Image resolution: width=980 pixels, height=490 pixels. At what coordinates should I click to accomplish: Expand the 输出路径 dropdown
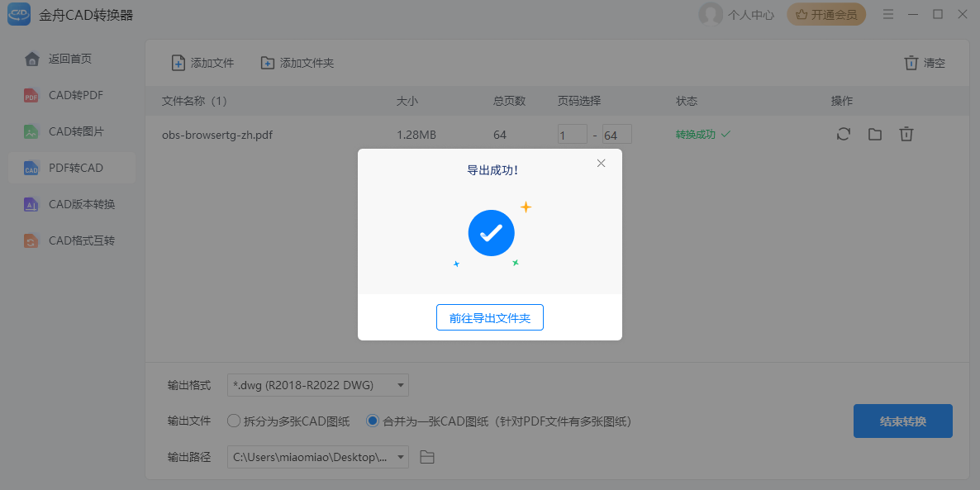pos(401,457)
